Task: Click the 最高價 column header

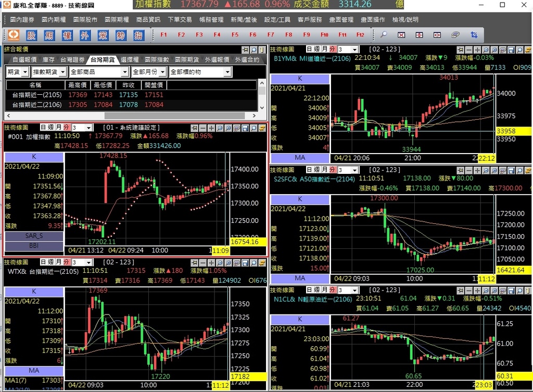Action: (x=78, y=85)
